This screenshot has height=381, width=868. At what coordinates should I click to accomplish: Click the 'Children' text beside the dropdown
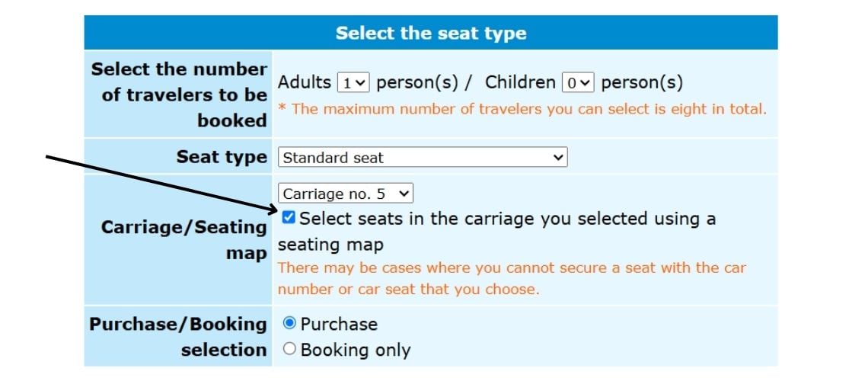[x=520, y=82]
